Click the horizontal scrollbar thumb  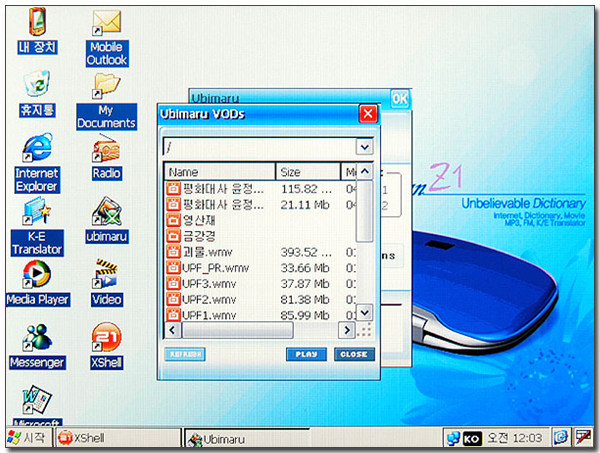click(x=238, y=330)
